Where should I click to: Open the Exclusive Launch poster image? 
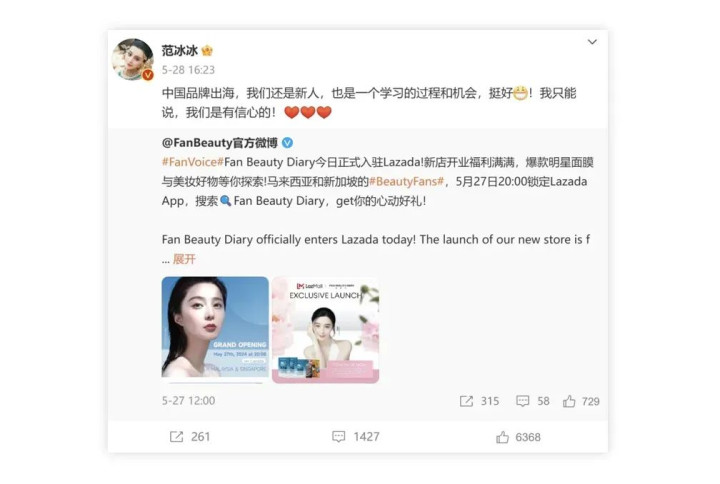[326, 330]
